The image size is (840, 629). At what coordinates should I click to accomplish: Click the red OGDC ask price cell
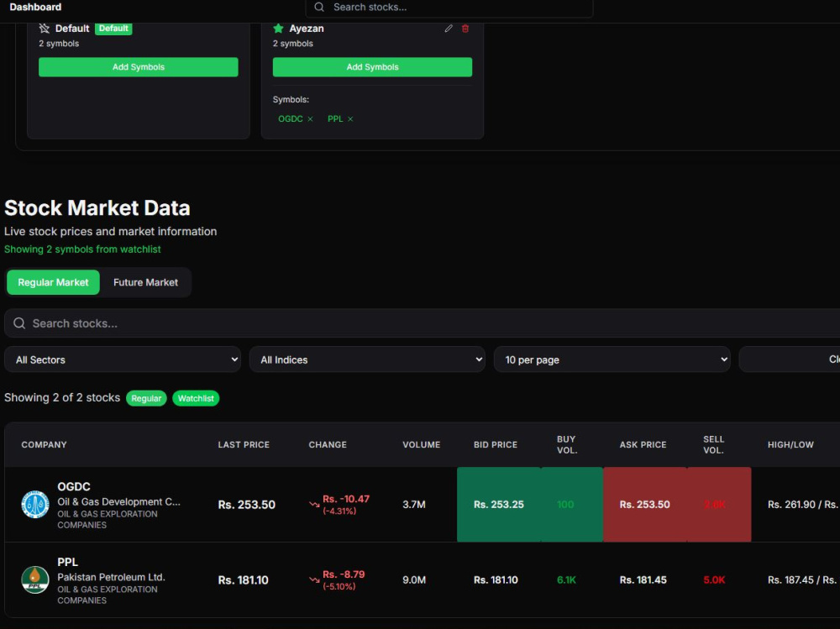645,504
